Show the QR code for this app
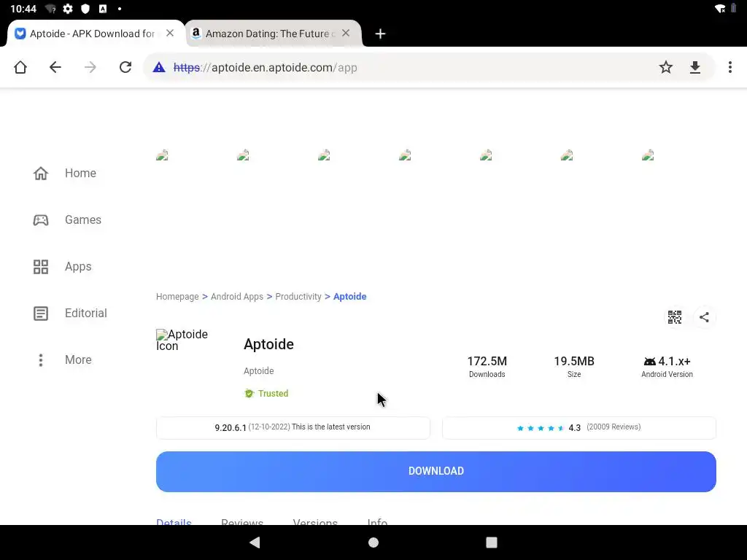The height and width of the screenshot is (560, 747). (x=675, y=317)
